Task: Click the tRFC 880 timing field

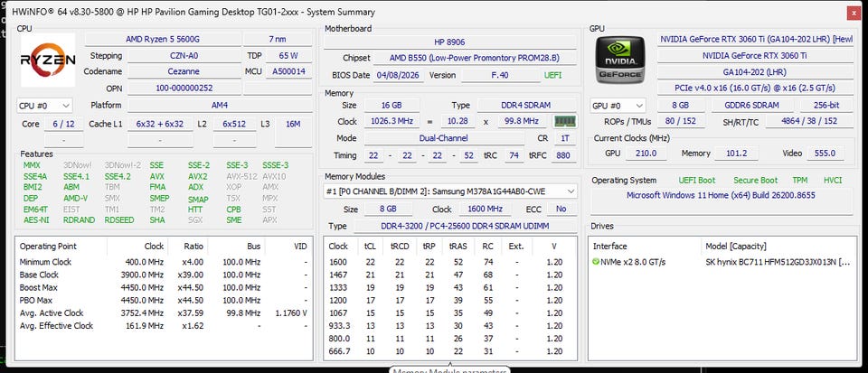Action: pyautogui.click(x=563, y=156)
